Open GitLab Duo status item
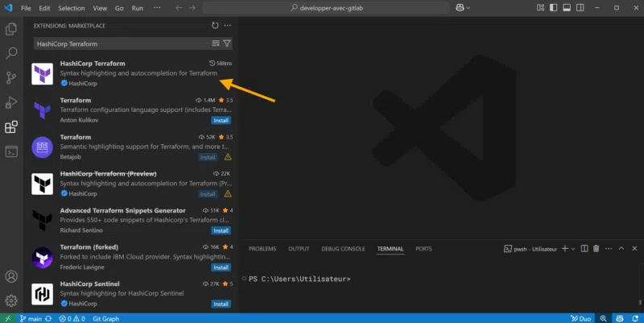Viewport: 644px width, 323px height. point(580,318)
